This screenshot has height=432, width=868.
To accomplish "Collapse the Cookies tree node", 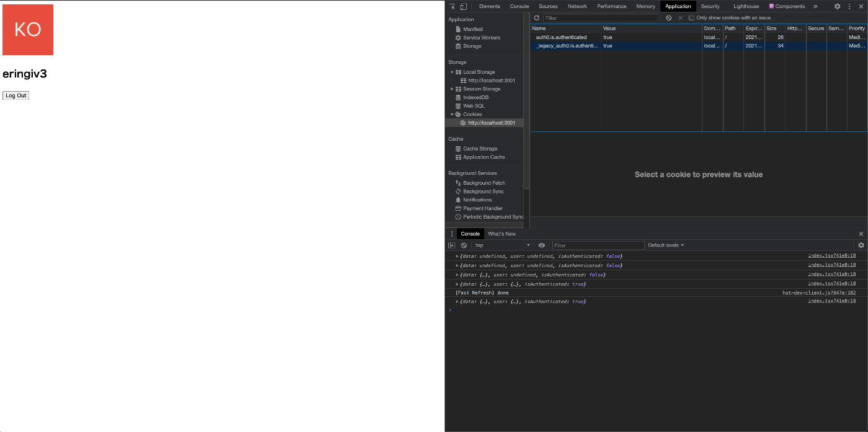I will [x=452, y=115].
